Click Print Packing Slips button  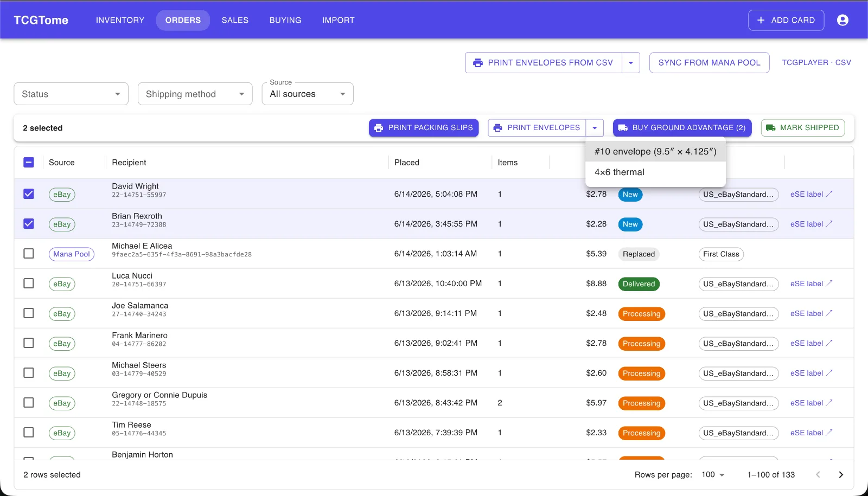tap(424, 128)
